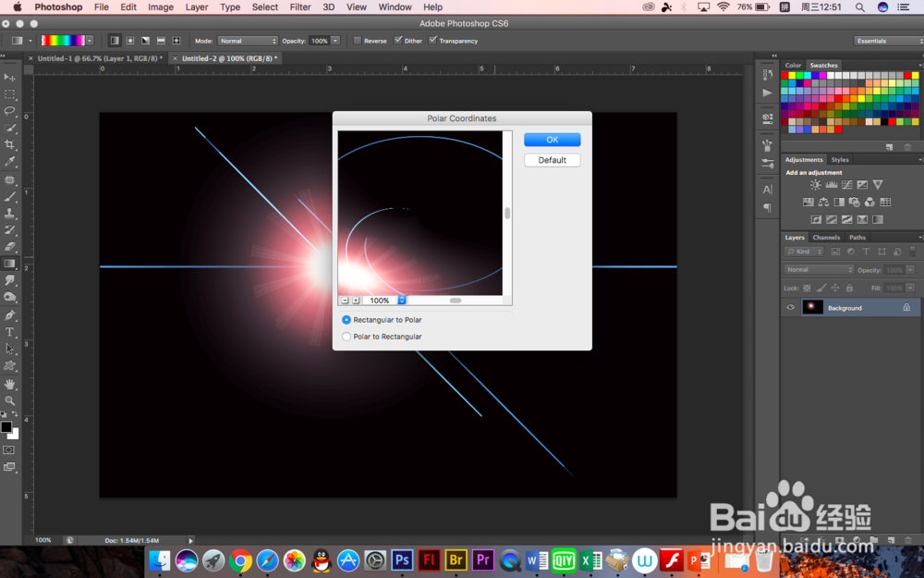
Task: Open Google Chrome from the Dock
Action: click(x=240, y=560)
